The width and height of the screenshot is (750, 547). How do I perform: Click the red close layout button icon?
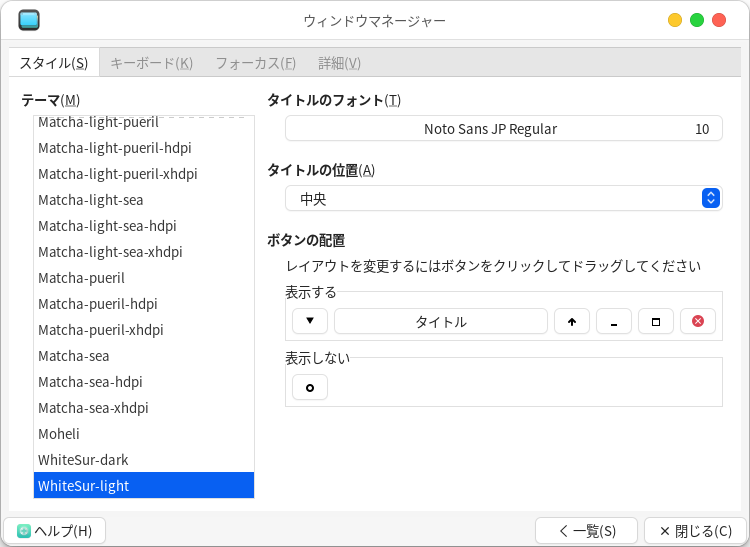(698, 321)
